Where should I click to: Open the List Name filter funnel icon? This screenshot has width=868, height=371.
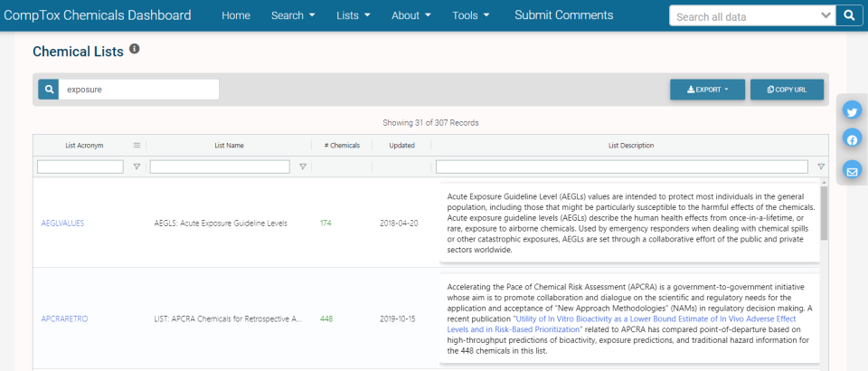pyautogui.click(x=303, y=166)
